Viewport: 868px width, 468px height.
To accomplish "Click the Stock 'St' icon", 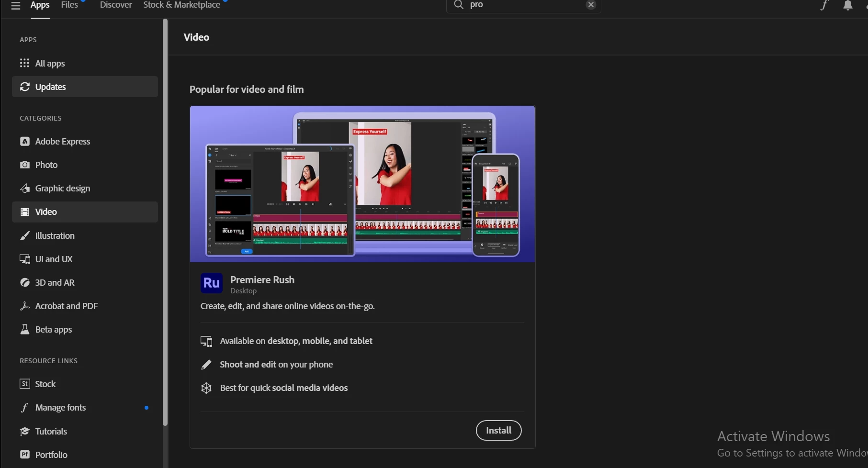I will pos(25,384).
